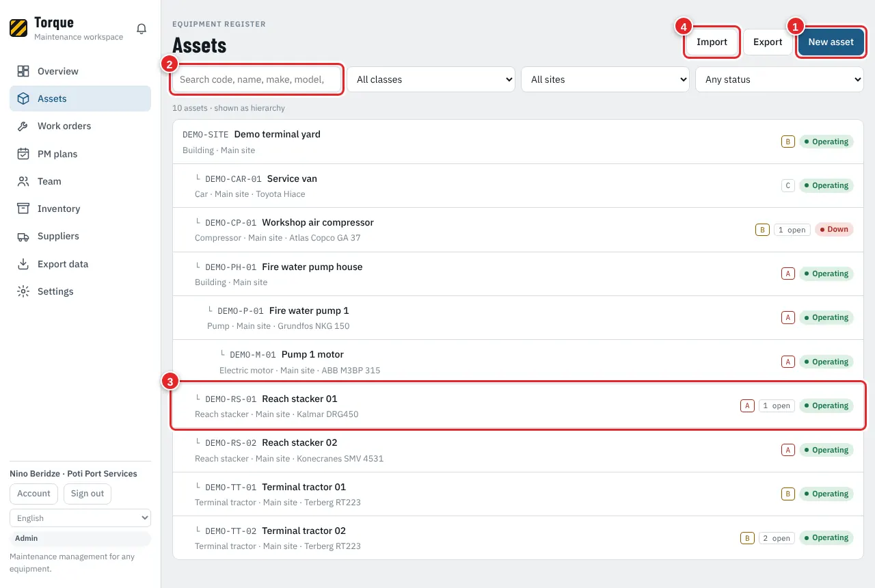Click the Sign out button
Viewport: 875px width, 588px height.
click(x=87, y=494)
